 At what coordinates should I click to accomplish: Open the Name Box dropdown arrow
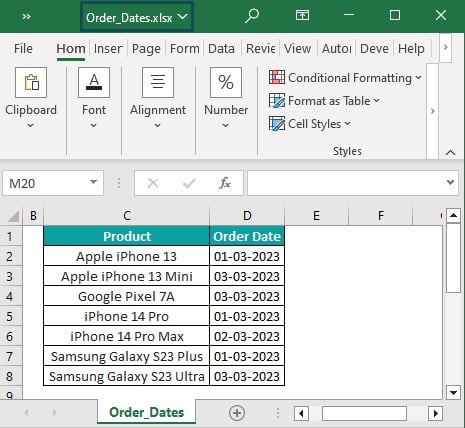[94, 182]
